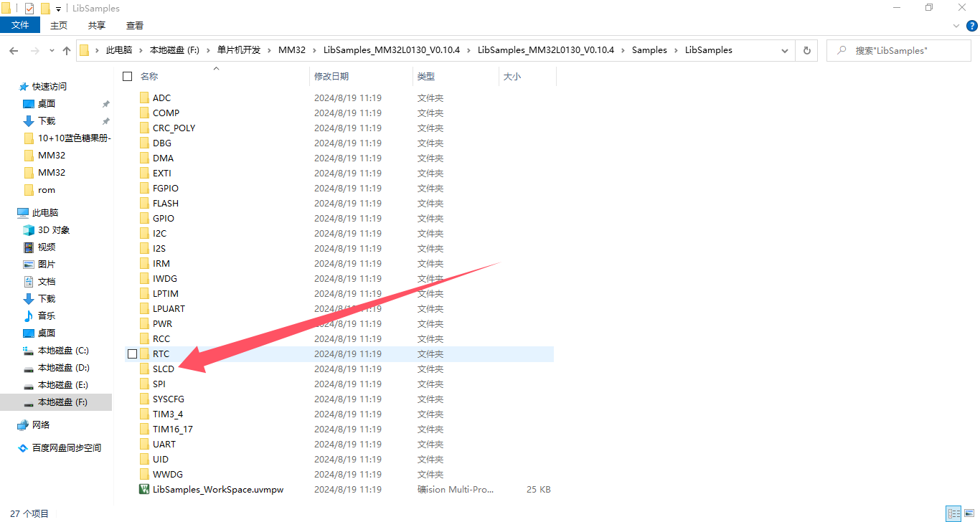980x522 pixels.
Task: Toggle the select-all checkbox in column header
Action: pyautogui.click(x=128, y=76)
